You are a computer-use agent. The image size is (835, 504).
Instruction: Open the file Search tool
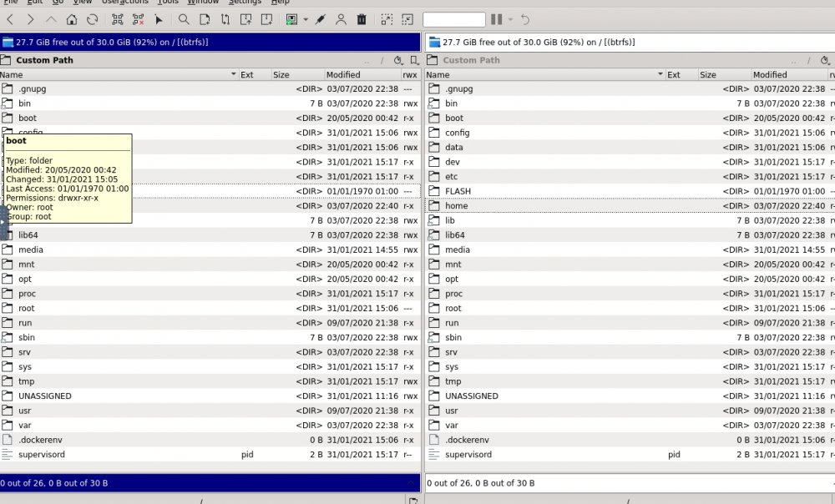pos(184,20)
